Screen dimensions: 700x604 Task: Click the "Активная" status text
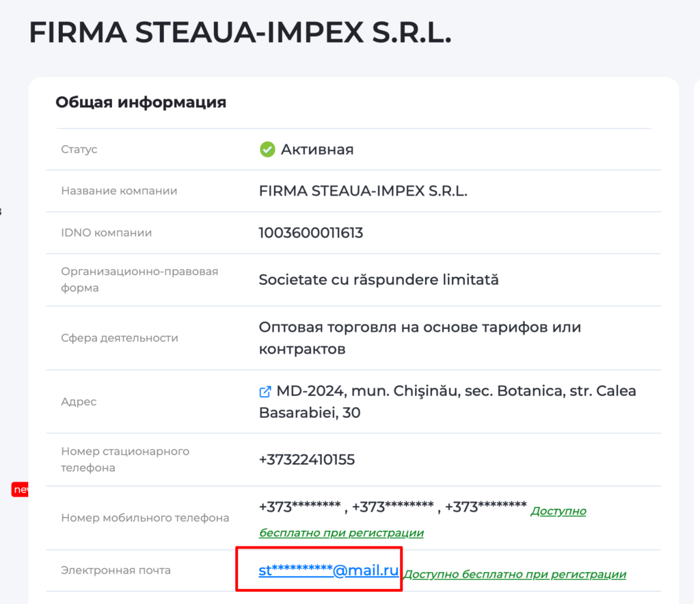pos(317,149)
